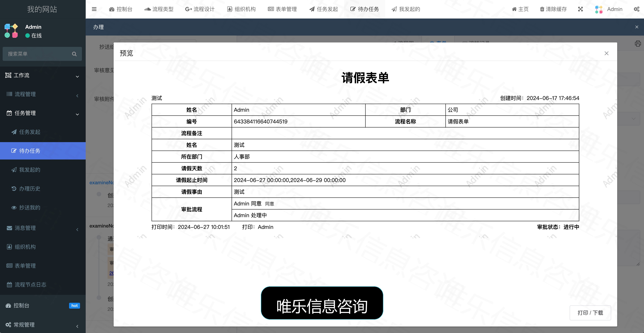
Task: Click the examineNo link behind the preview
Action: (x=102, y=183)
